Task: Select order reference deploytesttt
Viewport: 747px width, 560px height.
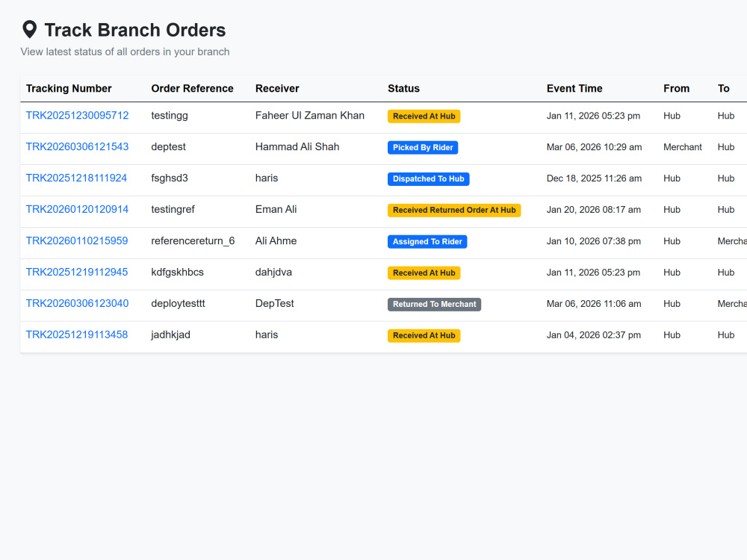Action: [x=179, y=303]
